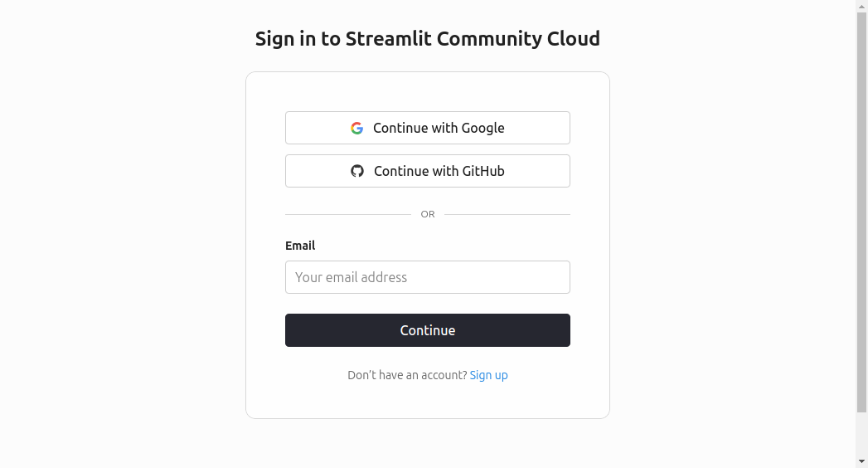Viewport: 868px width, 468px height.
Task: Click the divider line right of OR
Action: [507, 214]
